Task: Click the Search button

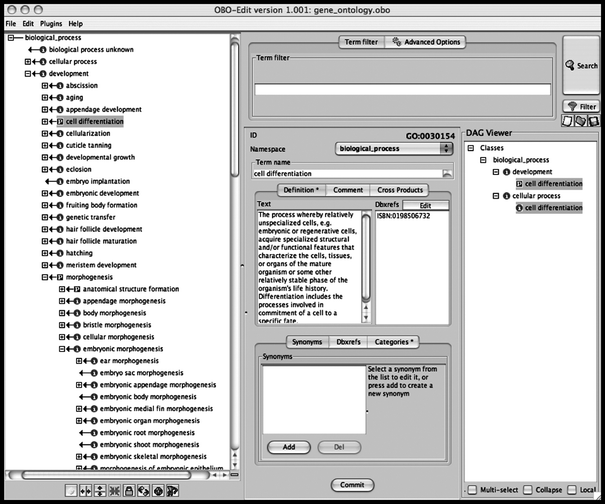Action: 581,65
